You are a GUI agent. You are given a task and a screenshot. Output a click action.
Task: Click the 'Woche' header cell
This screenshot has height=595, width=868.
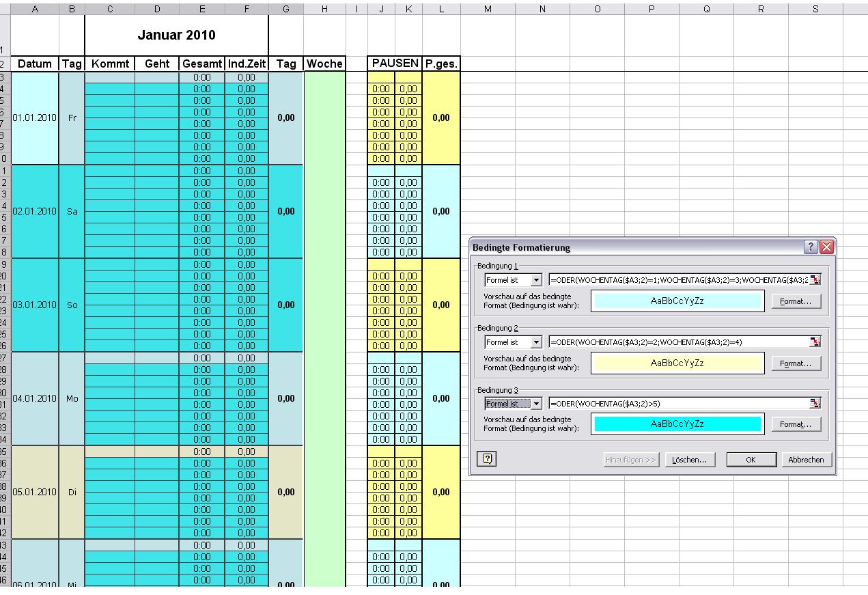[324, 64]
